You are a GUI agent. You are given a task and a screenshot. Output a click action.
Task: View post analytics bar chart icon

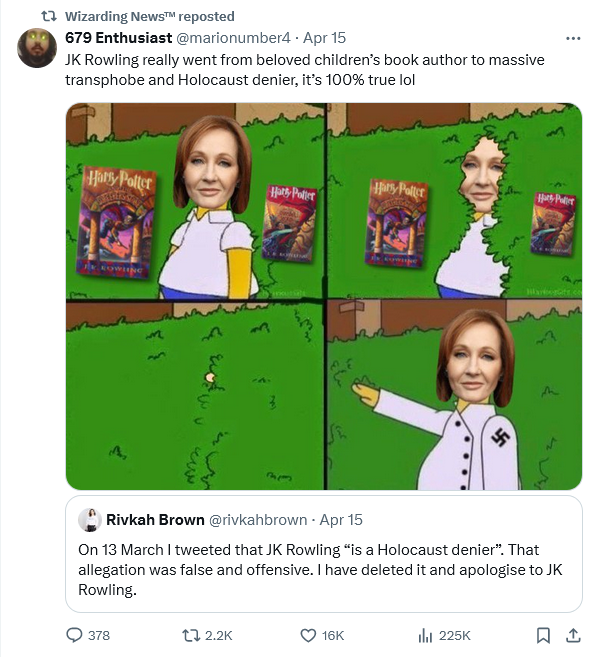click(x=425, y=635)
